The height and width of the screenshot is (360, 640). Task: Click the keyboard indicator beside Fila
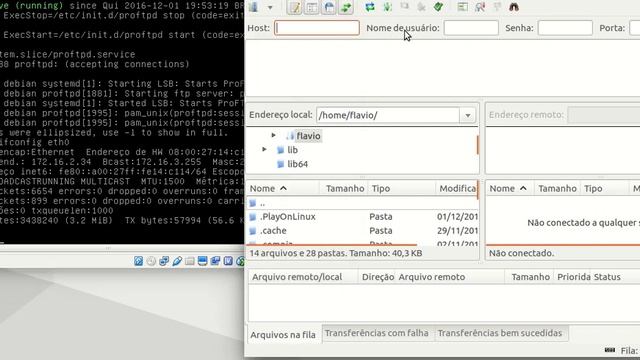pyautogui.click(x=610, y=350)
